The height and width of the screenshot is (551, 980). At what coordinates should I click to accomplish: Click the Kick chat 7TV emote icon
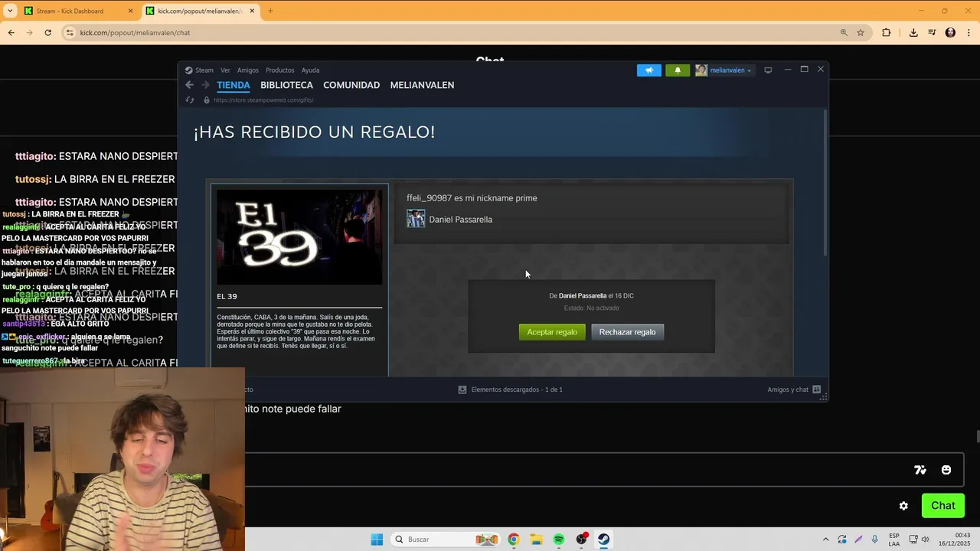click(x=920, y=470)
